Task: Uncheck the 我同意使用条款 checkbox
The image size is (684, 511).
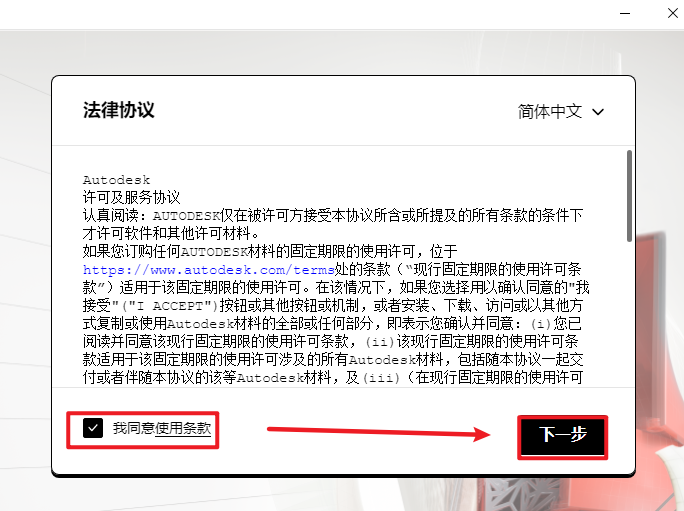Action: (x=93, y=428)
